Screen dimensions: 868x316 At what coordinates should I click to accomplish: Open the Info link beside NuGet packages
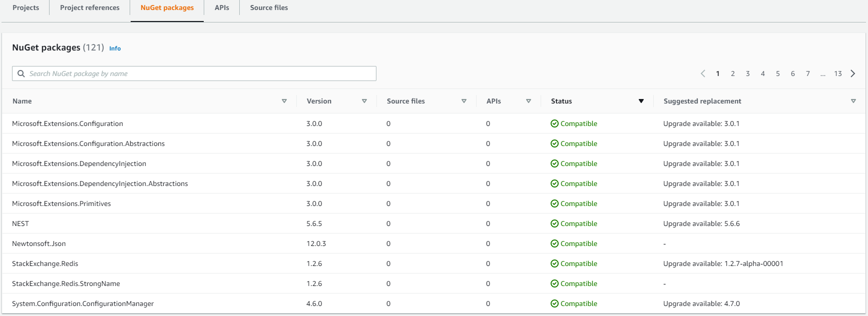[115, 48]
